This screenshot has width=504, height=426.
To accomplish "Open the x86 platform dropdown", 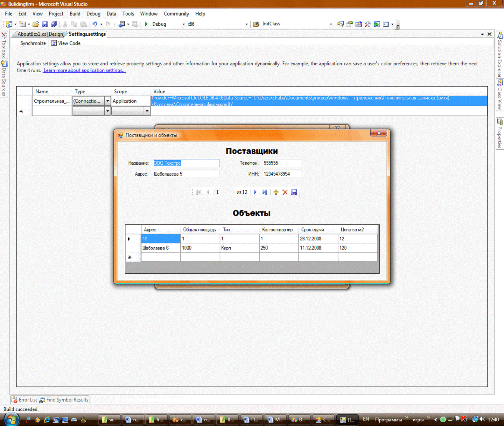I will pyautogui.click(x=246, y=24).
